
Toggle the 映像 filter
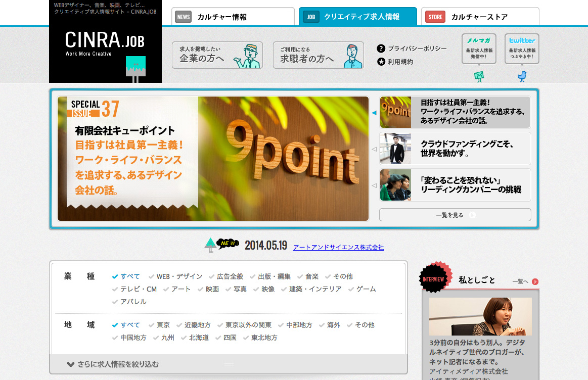point(264,289)
